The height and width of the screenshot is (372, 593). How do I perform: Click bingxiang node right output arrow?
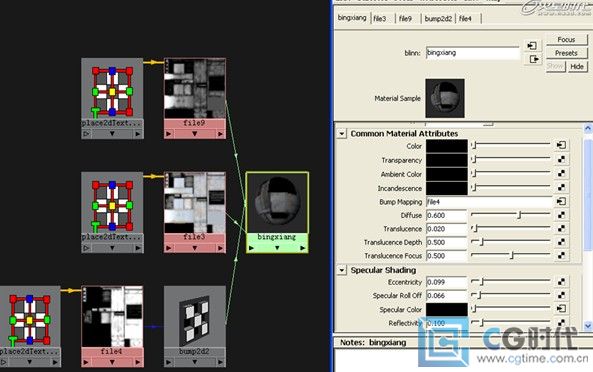tap(303, 248)
